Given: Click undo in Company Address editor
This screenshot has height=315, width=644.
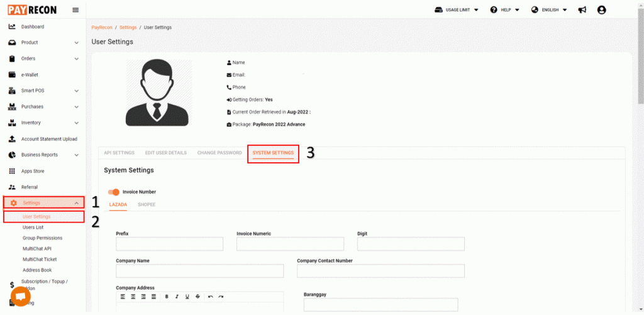Looking at the screenshot, I should (x=211, y=297).
